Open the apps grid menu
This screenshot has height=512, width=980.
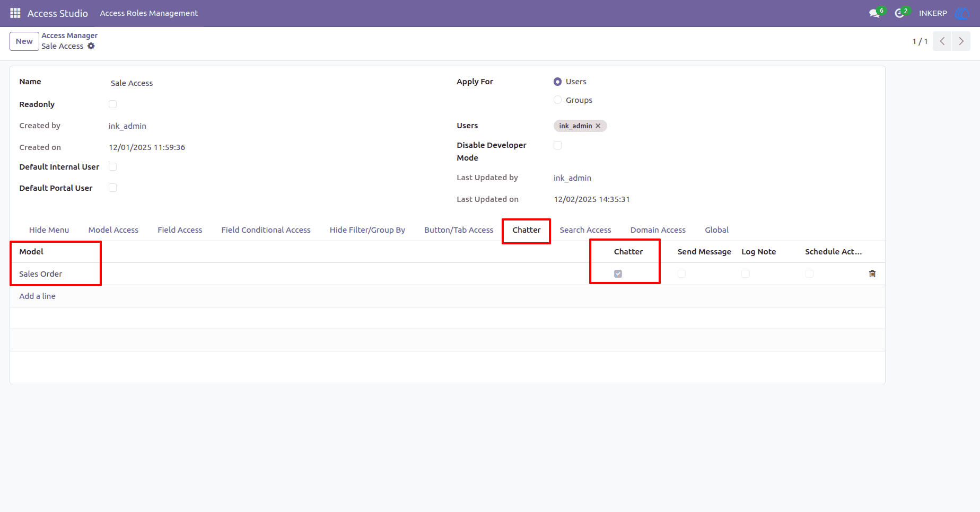coord(15,13)
